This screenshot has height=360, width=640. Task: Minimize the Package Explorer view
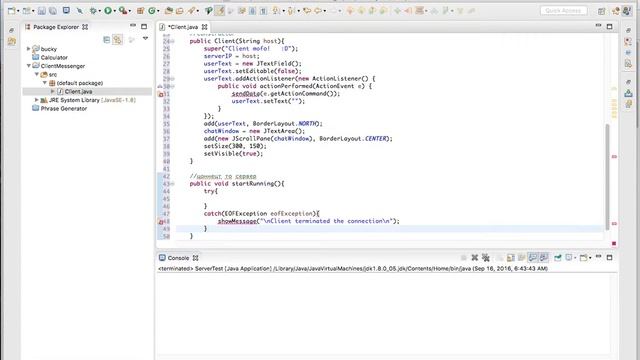tap(133, 26)
